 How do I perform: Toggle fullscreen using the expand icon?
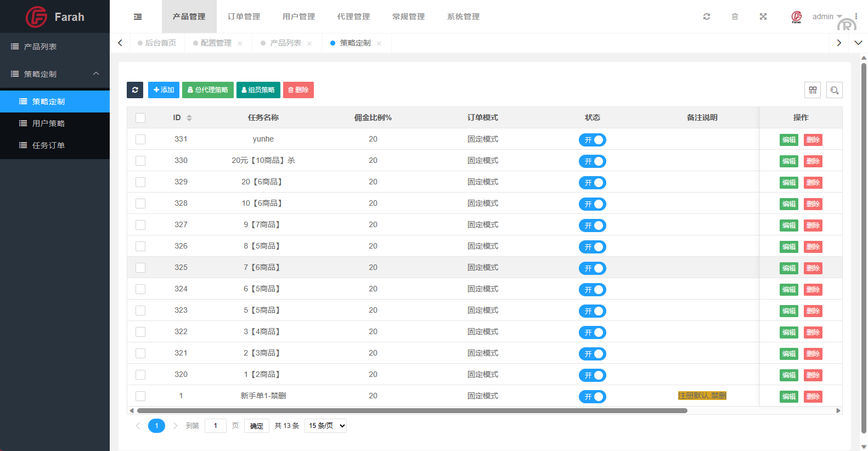pyautogui.click(x=763, y=16)
